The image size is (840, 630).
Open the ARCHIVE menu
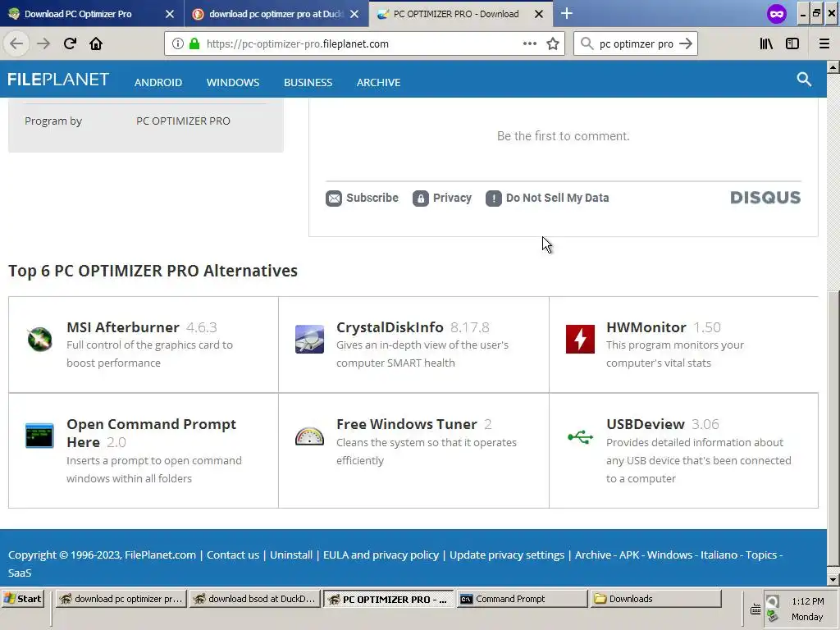(379, 83)
